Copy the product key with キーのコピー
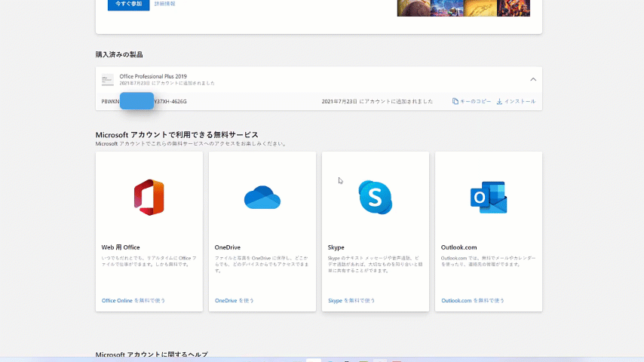The image size is (644, 362). [471, 101]
